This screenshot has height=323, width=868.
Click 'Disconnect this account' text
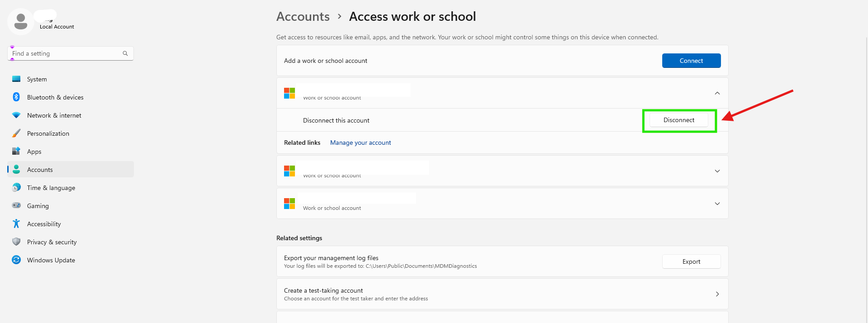tap(336, 120)
